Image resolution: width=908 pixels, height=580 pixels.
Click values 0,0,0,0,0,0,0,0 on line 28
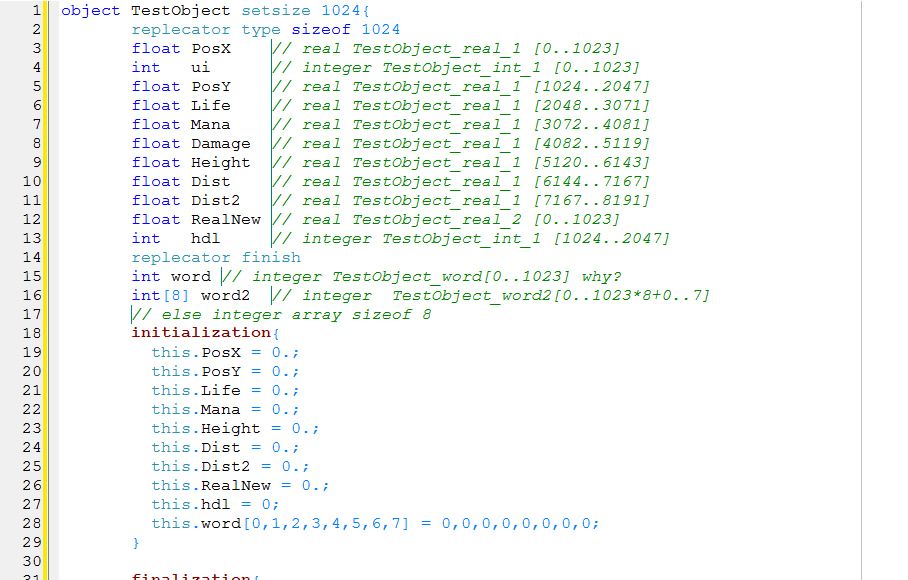[516, 524]
